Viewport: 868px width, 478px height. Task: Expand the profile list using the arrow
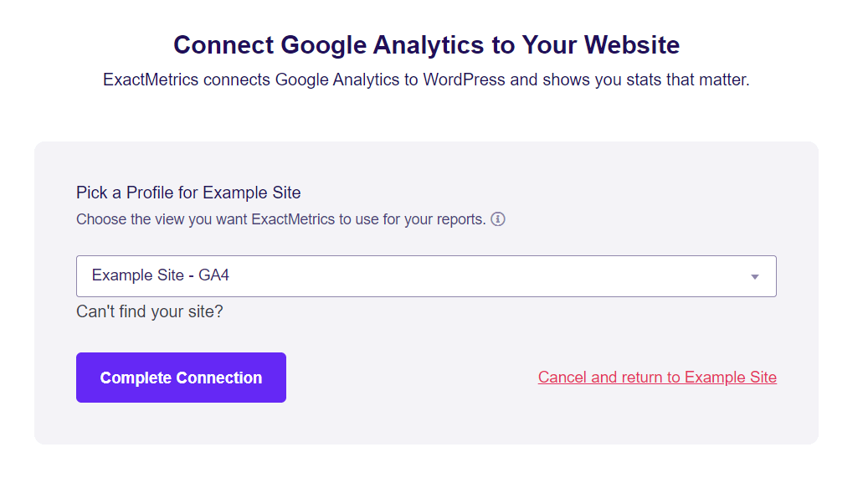754,276
